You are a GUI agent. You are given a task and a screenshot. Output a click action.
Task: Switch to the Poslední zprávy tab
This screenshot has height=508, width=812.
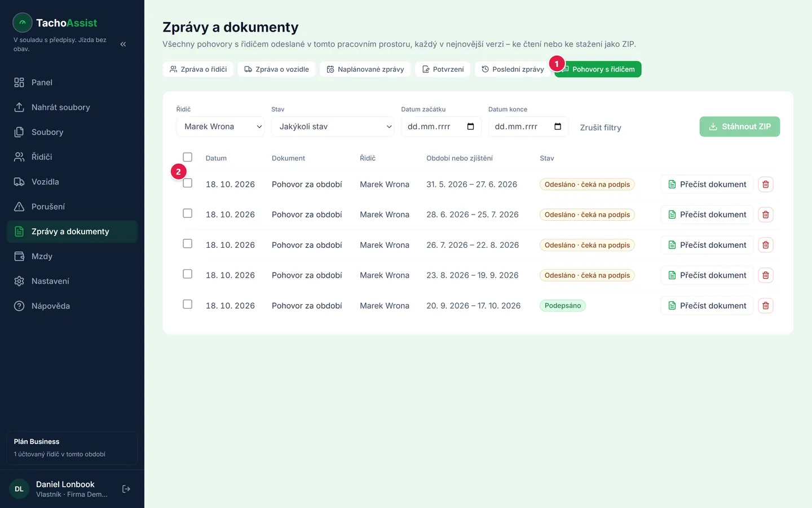coord(513,69)
